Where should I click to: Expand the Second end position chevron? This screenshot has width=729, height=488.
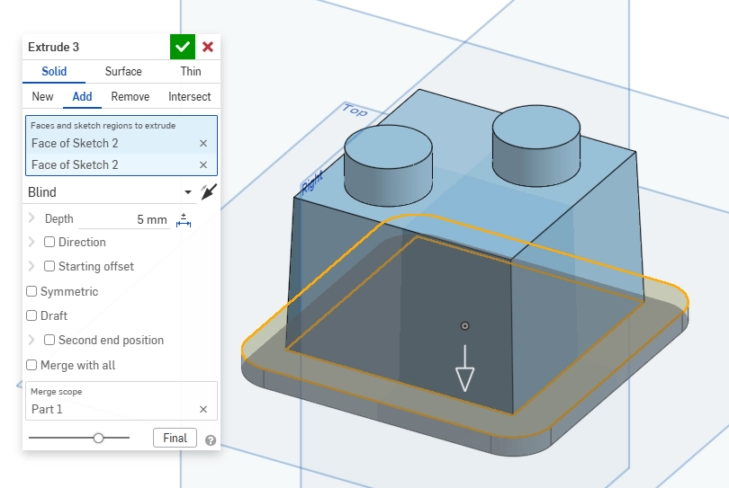tap(32, 340)
